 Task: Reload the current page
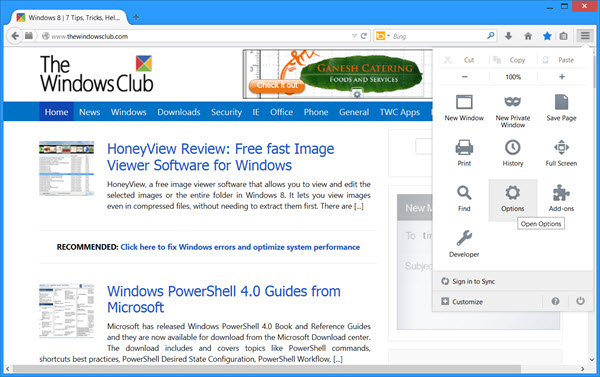click(x=364, y=36)
